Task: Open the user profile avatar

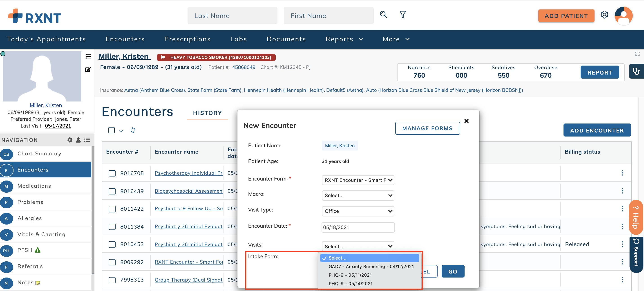Action: coord(624,16)
